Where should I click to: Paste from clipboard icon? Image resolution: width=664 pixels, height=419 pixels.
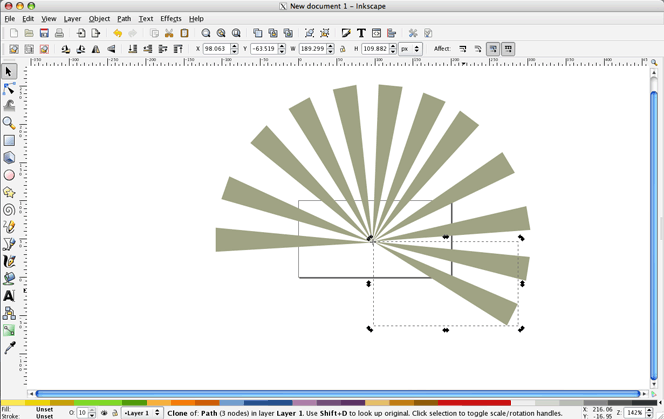point(184,33)
